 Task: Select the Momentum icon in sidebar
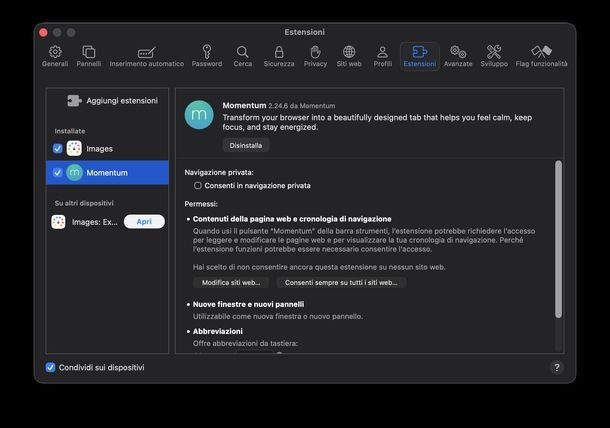click(x=74, y=172)
